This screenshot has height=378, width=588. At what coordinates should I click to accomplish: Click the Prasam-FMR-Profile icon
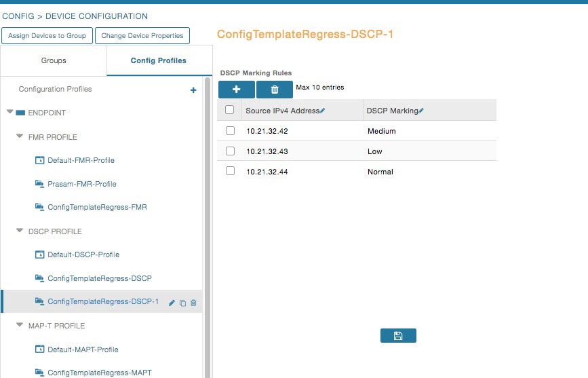(39, 184)
